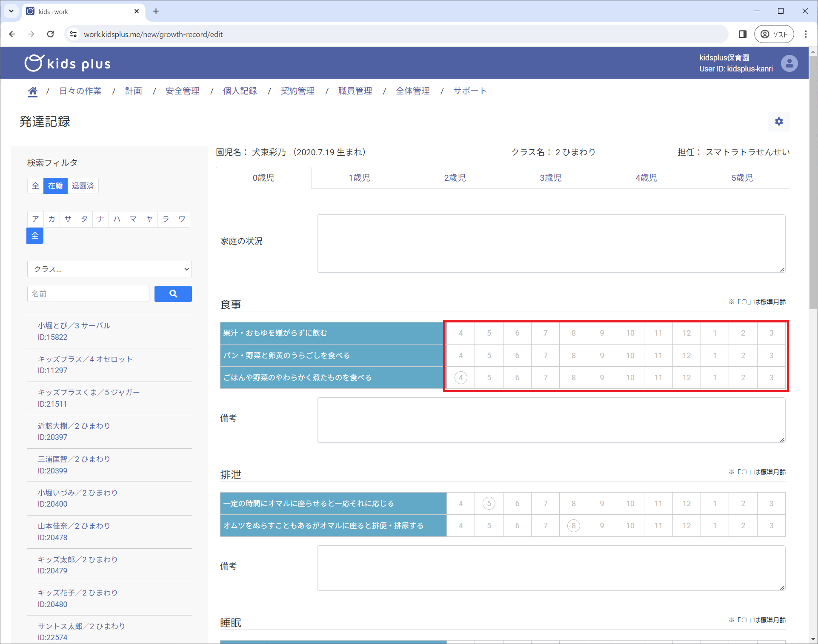Switch to the 3歳児 tab
818x644 pixels.
click(551, 178)
